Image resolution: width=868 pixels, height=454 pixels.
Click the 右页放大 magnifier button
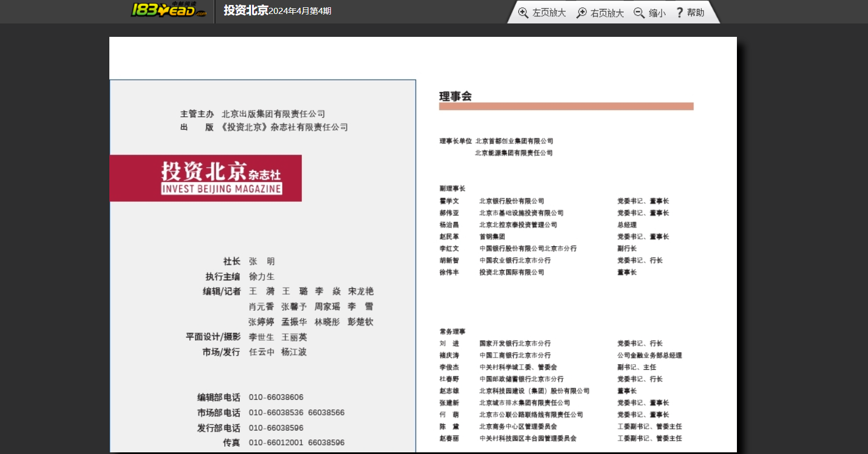click(x=600, y=12)
